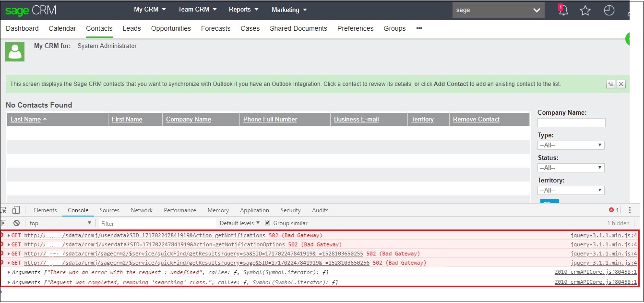The width and height of the screenshot is (644, 303).
Task: Expand 'Request was completed' Arguments entry
Action: click(9, 282)
